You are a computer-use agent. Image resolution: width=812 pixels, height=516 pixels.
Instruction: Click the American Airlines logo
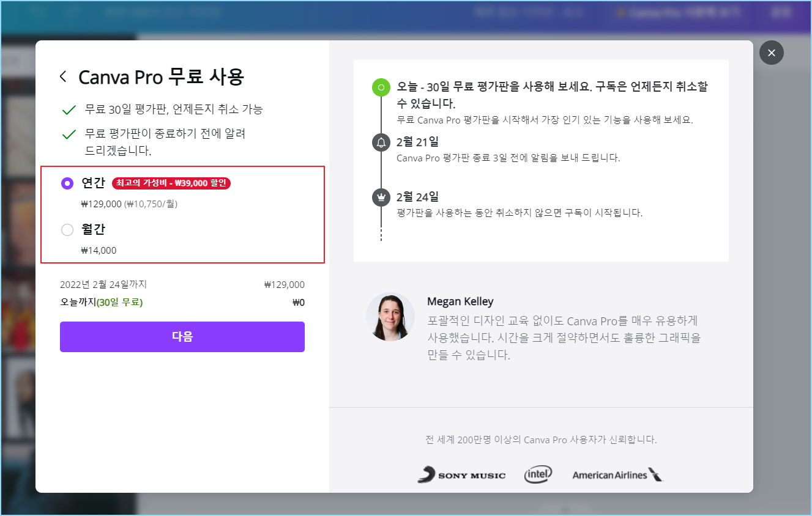(617, 474)
